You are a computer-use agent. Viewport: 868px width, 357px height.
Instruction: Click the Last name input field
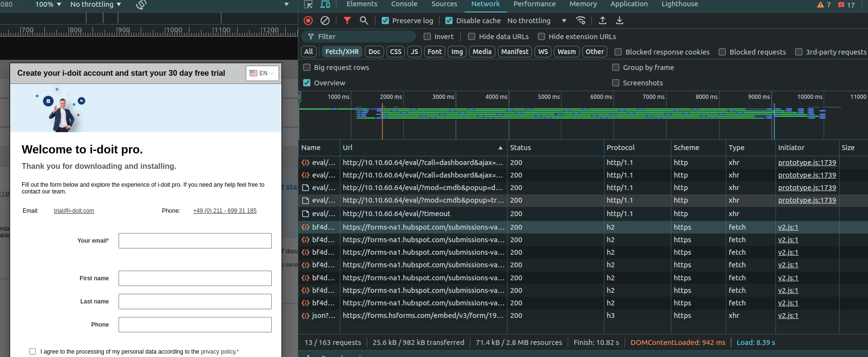click(195, 302)
